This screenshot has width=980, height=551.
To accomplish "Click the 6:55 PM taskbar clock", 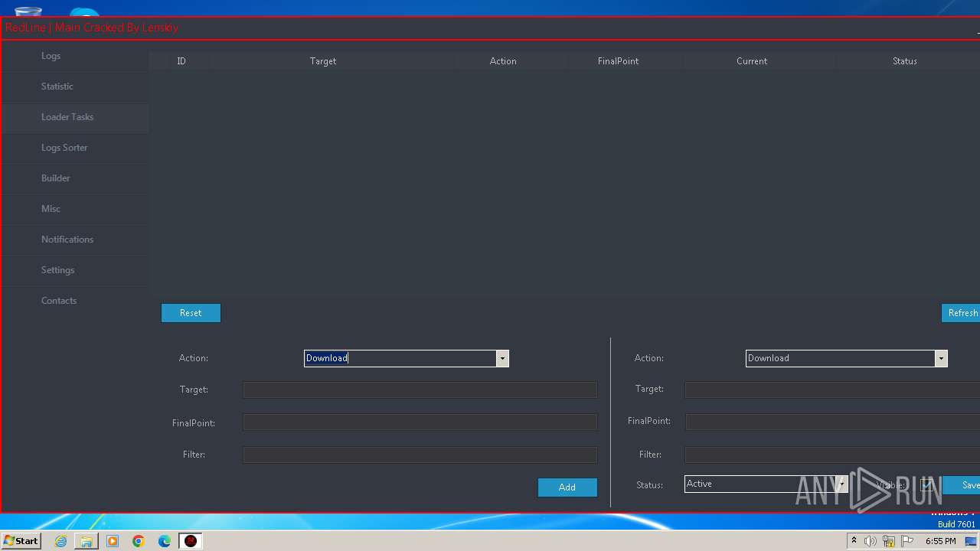I will tap(941, 541).
